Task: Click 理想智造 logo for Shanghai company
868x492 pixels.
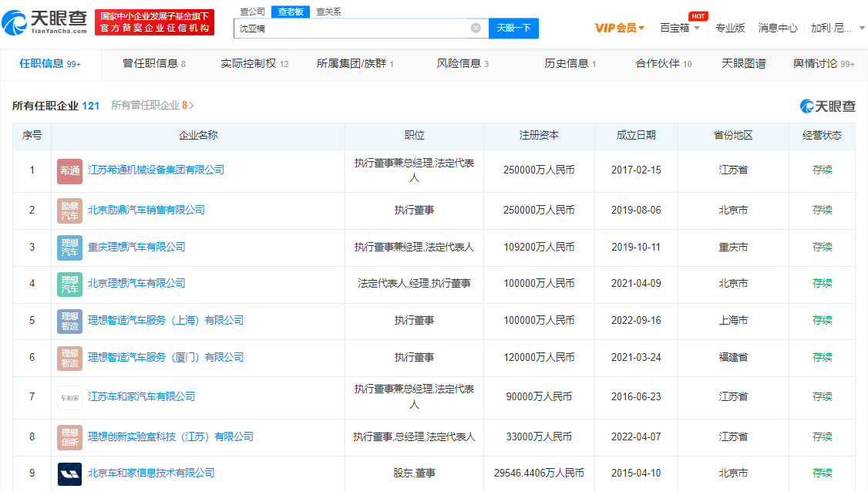Action: pyautogui.click(x=69, y=321)
